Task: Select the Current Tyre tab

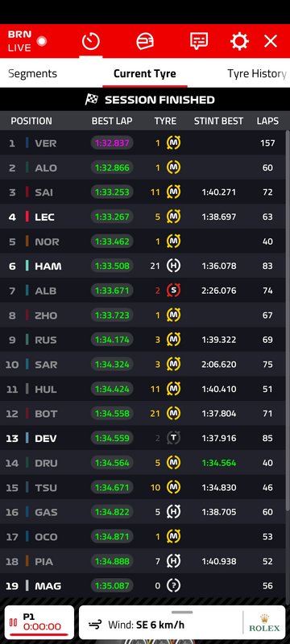Action: pos(144,73)
